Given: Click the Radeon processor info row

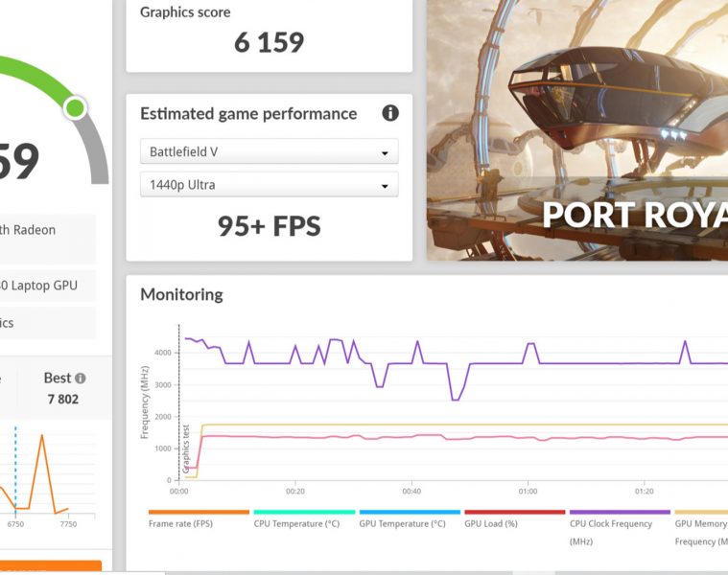Looking at the screenshot, I should (x=48, y=239).
